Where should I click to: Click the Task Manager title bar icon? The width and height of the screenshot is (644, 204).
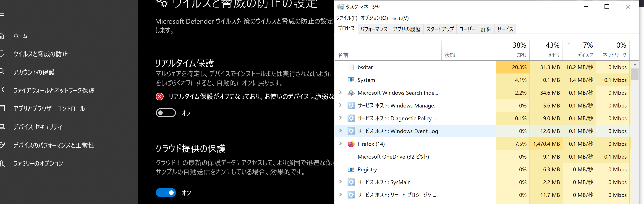[340, 7]
